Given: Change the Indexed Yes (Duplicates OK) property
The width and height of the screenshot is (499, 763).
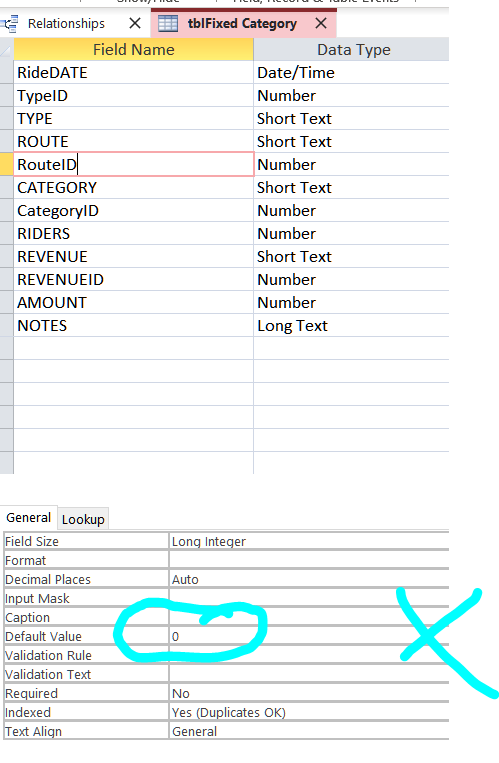Looking at the screenshot, I should (309, 712).
